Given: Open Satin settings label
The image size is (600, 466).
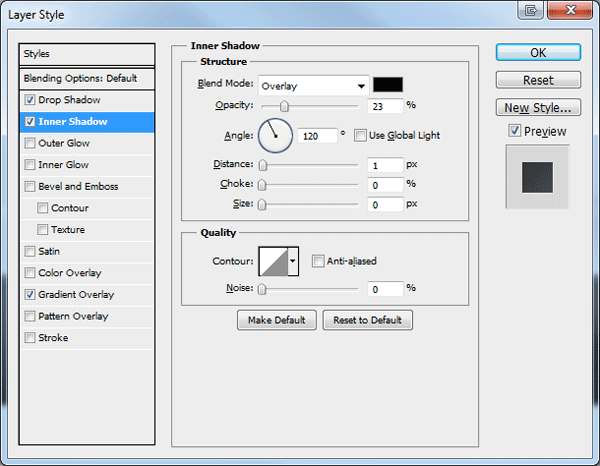Looking at the screenshot, I should tap(49, 251).
